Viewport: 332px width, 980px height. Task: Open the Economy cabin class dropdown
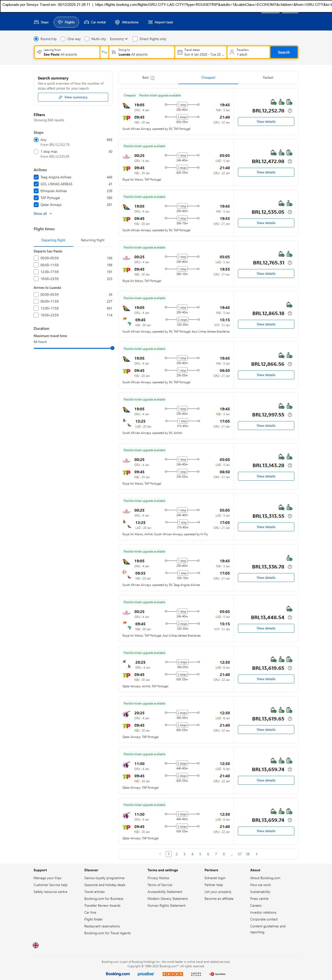click(x=119, y=39)
